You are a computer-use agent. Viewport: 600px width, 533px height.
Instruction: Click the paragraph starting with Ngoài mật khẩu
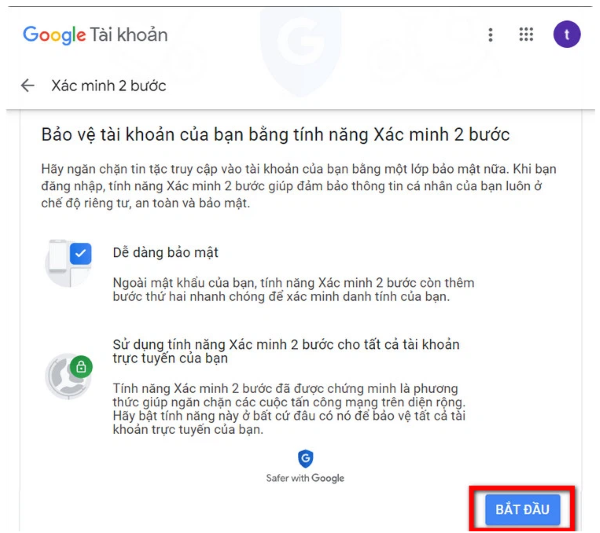click(293, 290)
